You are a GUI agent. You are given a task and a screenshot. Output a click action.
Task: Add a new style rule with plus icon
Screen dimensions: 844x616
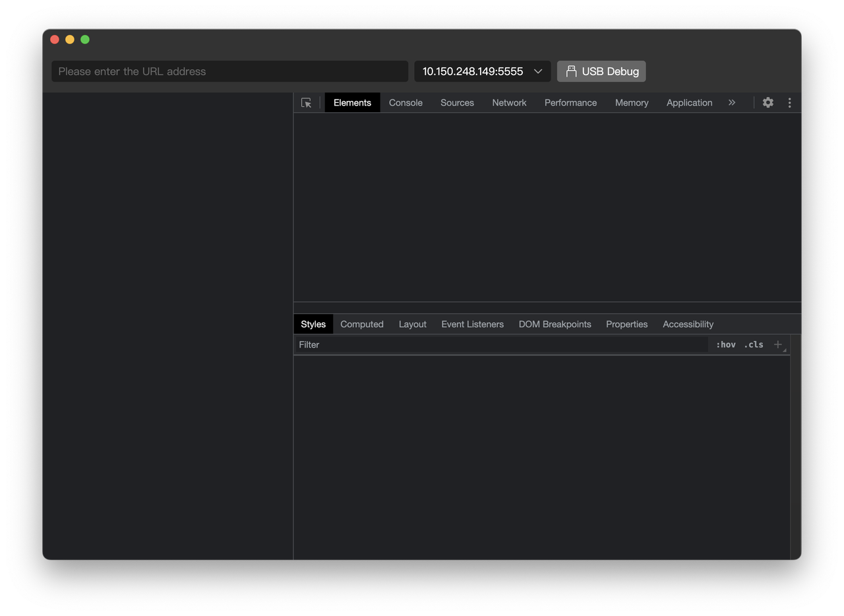coord(778,344)
